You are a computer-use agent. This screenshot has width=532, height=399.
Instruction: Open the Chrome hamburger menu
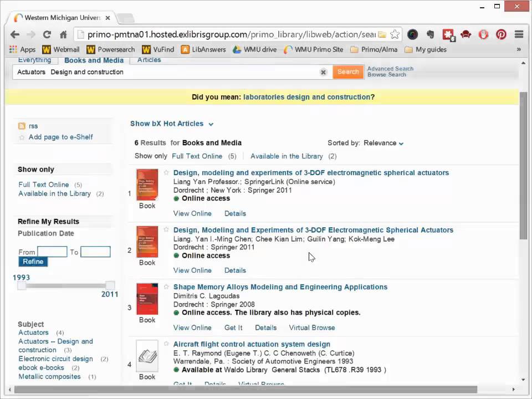519,34
